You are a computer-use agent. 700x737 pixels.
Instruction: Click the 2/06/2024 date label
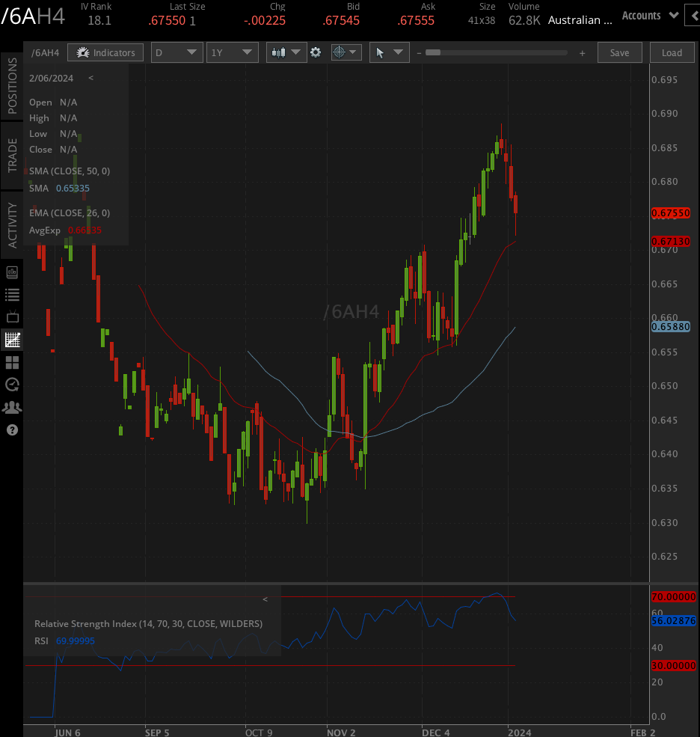click(x=51, y=78)
